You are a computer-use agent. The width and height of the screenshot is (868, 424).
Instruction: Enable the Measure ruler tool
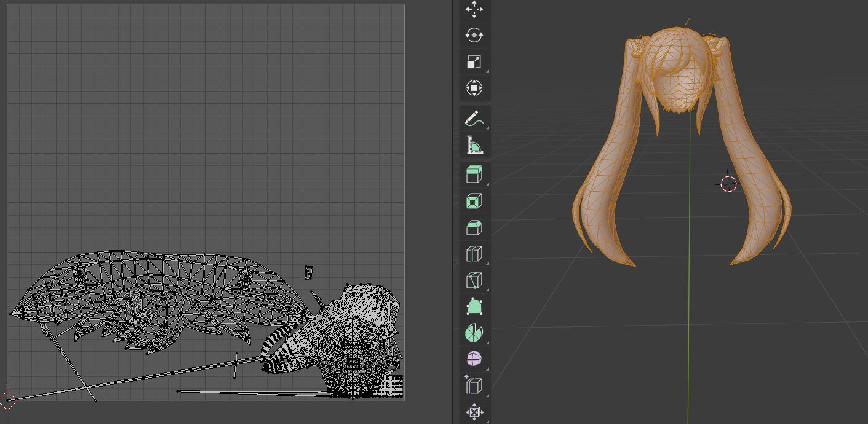pos(474,144)
